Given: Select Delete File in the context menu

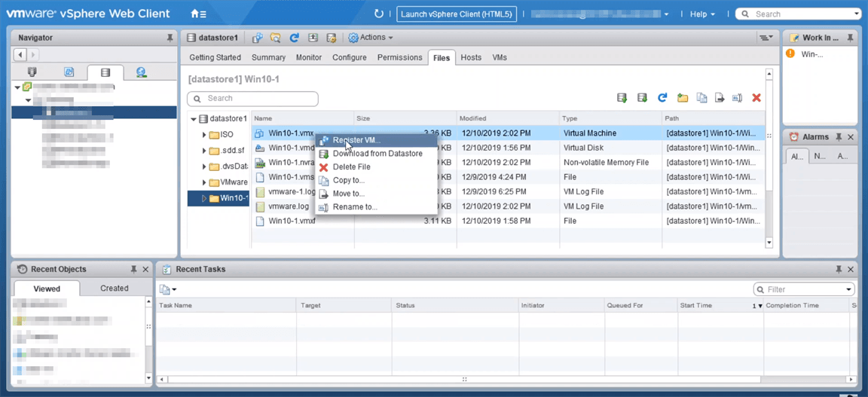Looking at the screenshot, I should [x=351, y=166].
